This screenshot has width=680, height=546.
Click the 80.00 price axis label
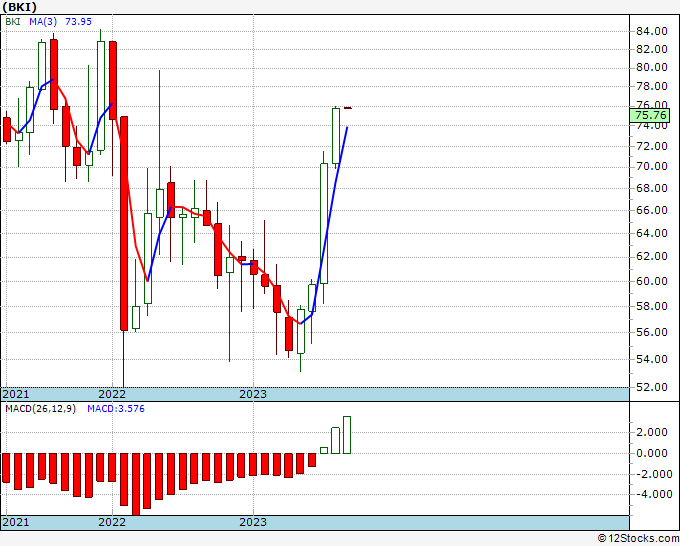651,67
